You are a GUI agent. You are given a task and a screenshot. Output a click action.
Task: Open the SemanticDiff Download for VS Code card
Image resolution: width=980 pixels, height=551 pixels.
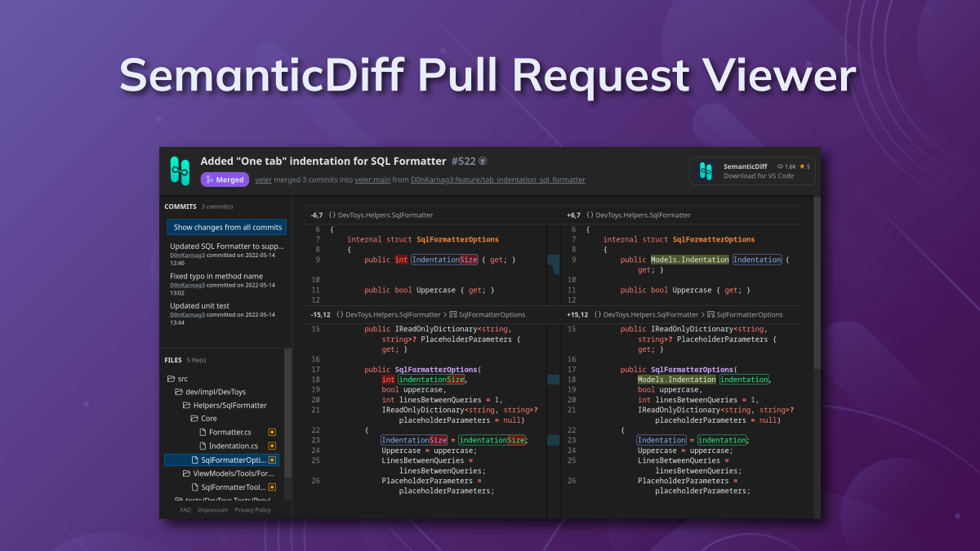[752, 171]
